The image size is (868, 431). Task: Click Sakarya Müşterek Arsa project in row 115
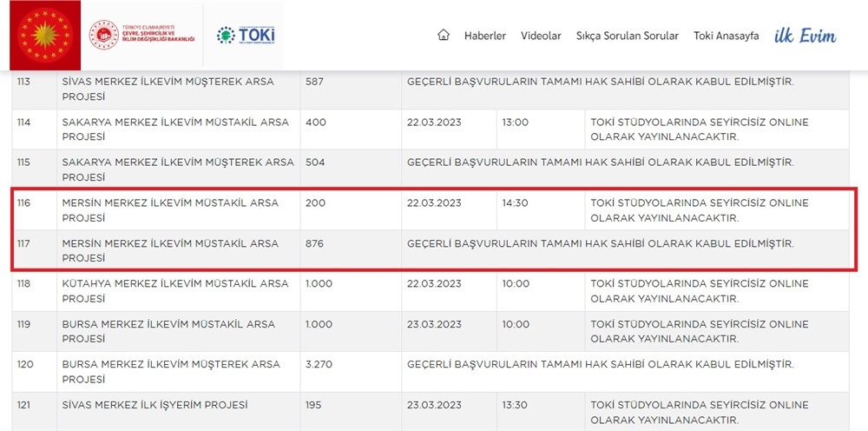tap(178, 169)
